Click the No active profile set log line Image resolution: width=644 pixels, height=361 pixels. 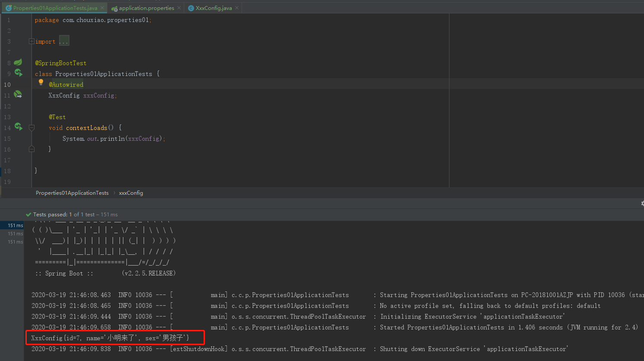(316, 306)
